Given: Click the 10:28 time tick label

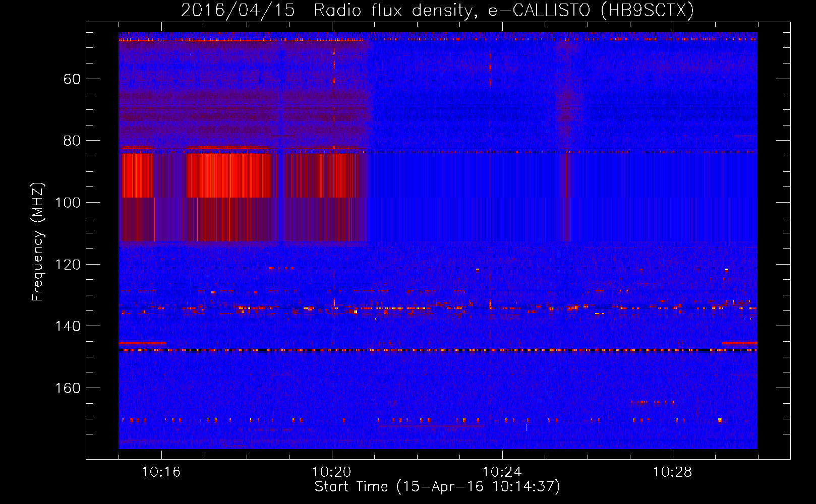Looking at the screenshot, I should (x=672, y=472).
